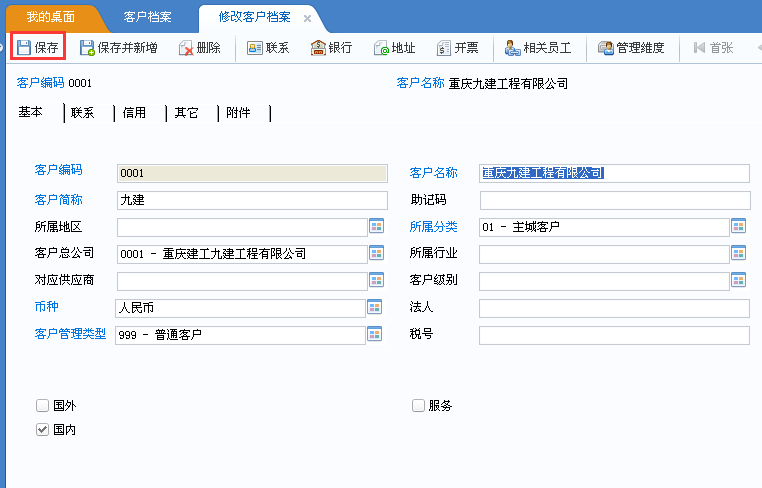Open the 开票 invoicing toolbar item
This screenshot has height=488, width=762.
458,48
